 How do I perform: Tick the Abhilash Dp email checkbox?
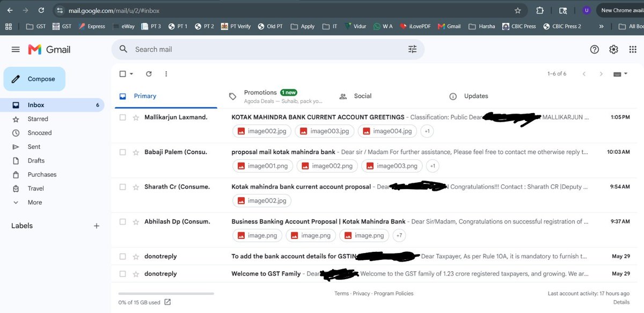[123, 222]
